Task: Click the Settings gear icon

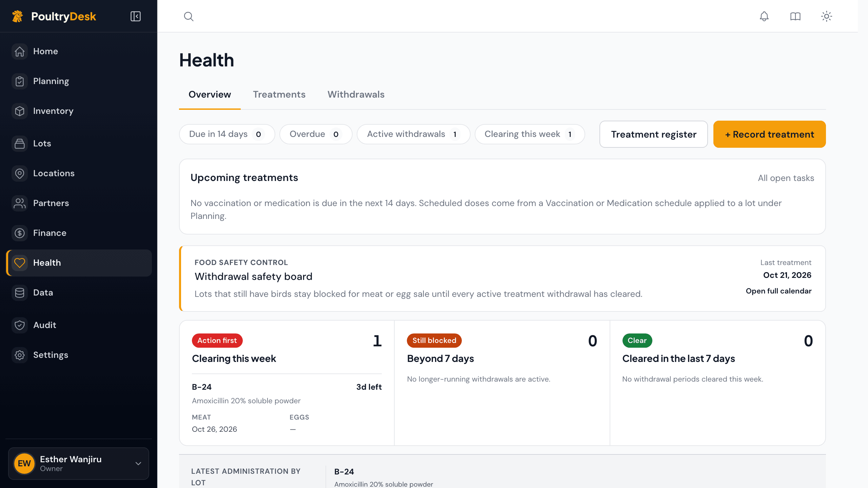Action: pos(20,355)
